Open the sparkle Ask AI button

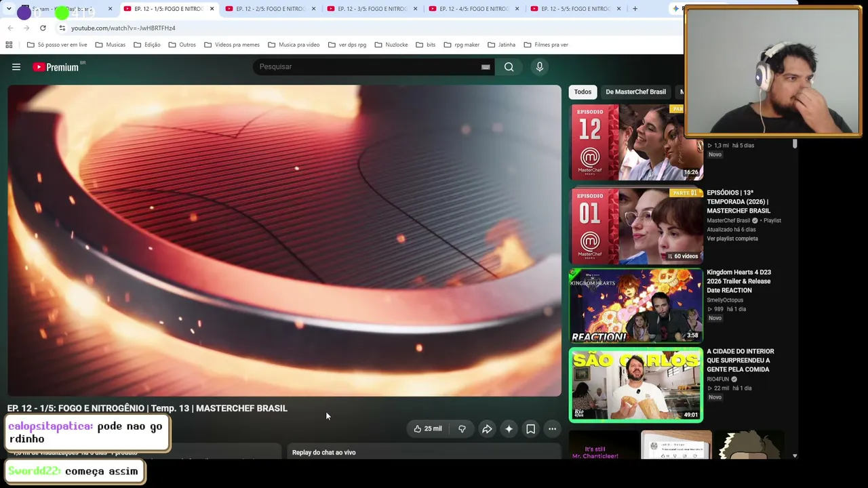pos(509,428)
